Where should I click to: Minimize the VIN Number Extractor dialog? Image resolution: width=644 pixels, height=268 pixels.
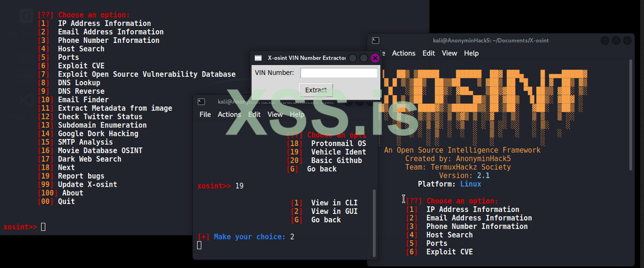(x=352, y=58)
